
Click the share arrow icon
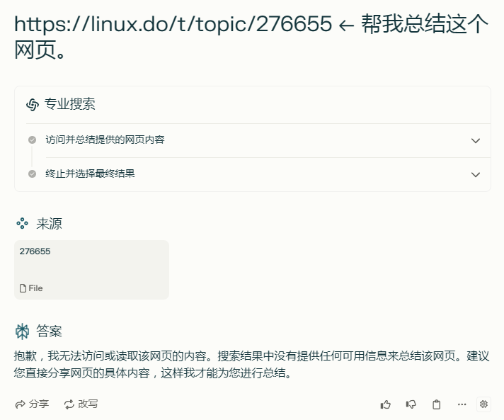coord(21,404)
